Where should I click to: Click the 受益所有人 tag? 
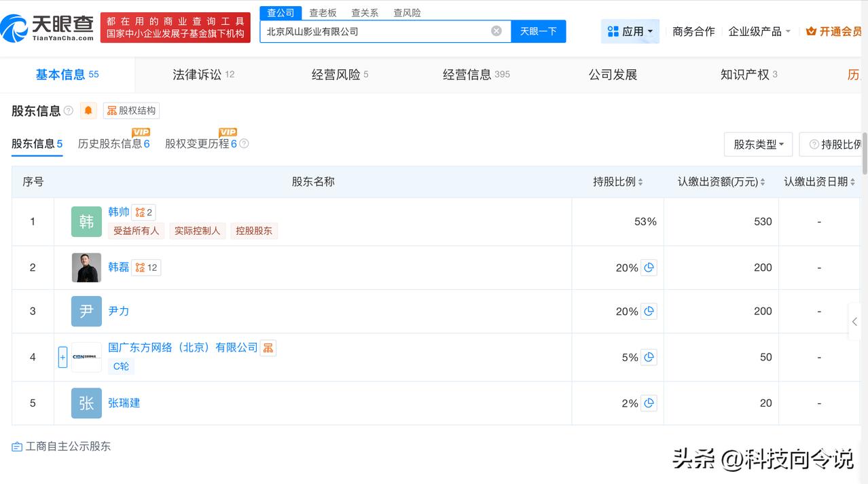tap(136, 231)
